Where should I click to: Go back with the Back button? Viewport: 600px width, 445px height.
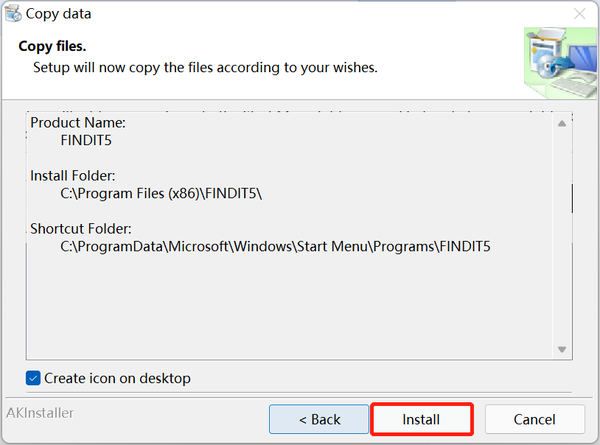coord(319,419)
